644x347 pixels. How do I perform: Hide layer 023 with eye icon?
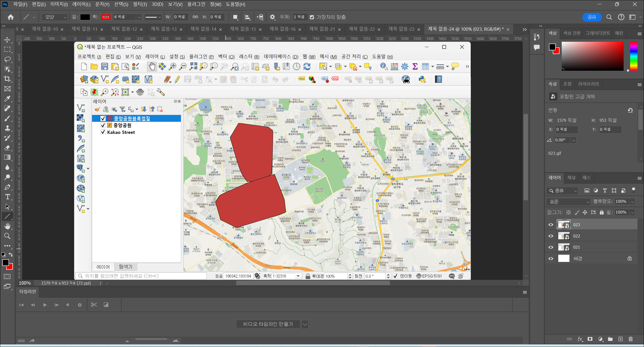click(x=551, y=225)
